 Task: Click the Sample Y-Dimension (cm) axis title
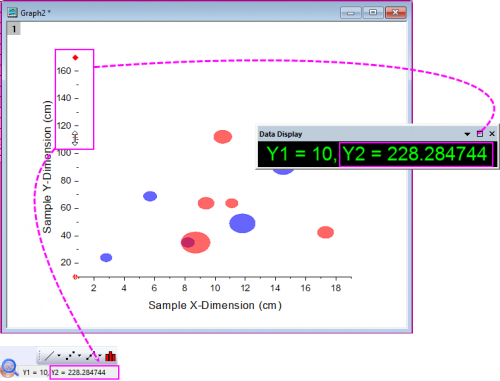point(47,167)
